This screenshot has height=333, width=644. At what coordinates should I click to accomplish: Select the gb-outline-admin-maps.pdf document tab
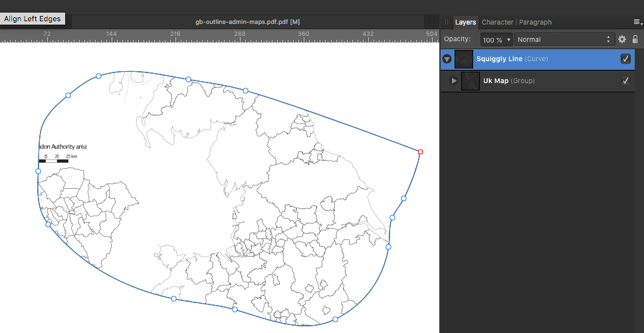[x=247, y=22]
